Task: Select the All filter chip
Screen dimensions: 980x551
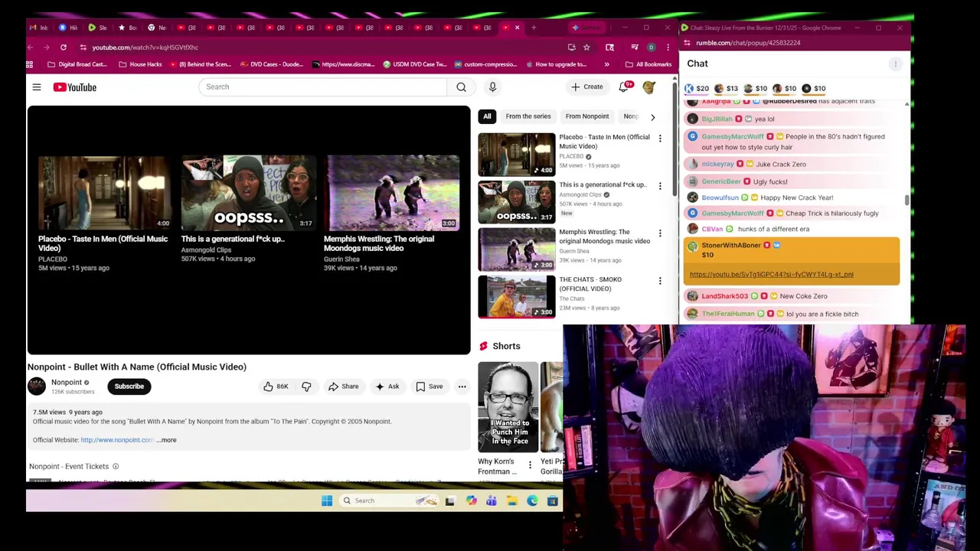Action: [x=487, y=116]
